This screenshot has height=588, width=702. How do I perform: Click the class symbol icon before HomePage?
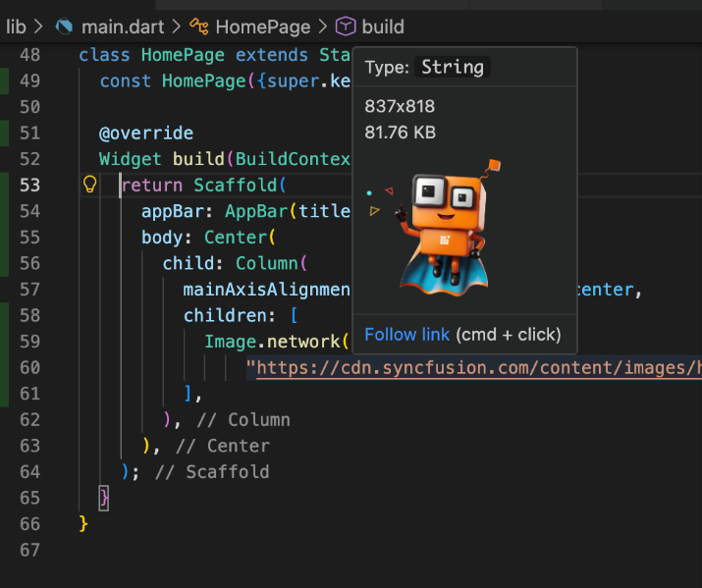(198, 27)
